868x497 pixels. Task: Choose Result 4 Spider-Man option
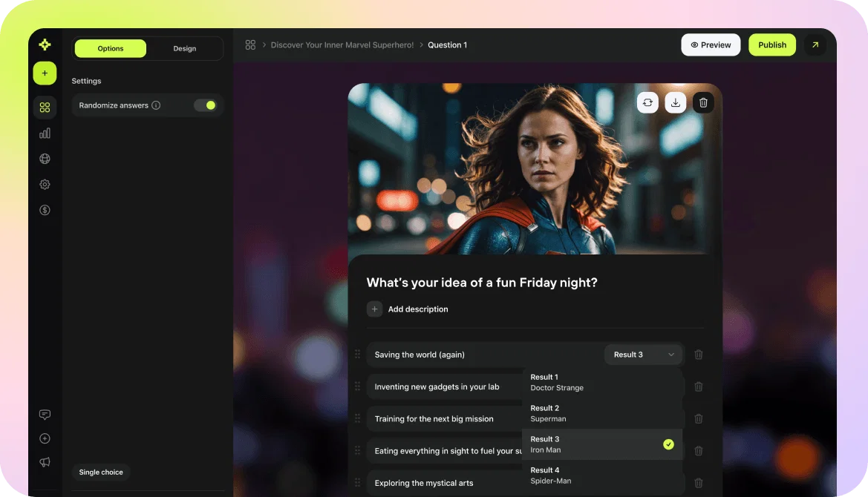(601, 475)
